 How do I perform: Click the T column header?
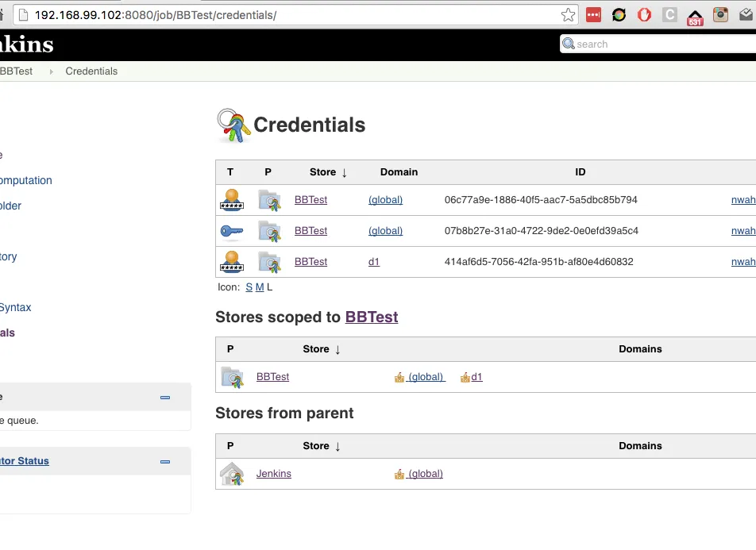click(x=230, y=172)
